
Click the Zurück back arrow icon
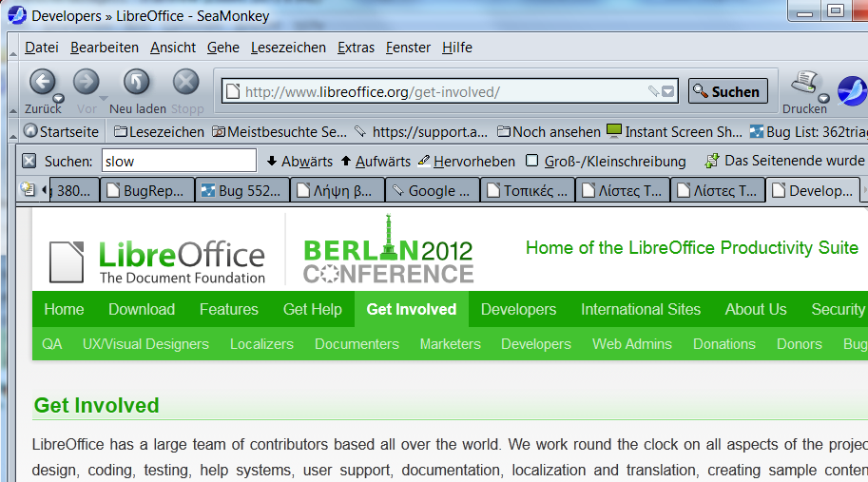pyautogui.click(x=42, y=83)
